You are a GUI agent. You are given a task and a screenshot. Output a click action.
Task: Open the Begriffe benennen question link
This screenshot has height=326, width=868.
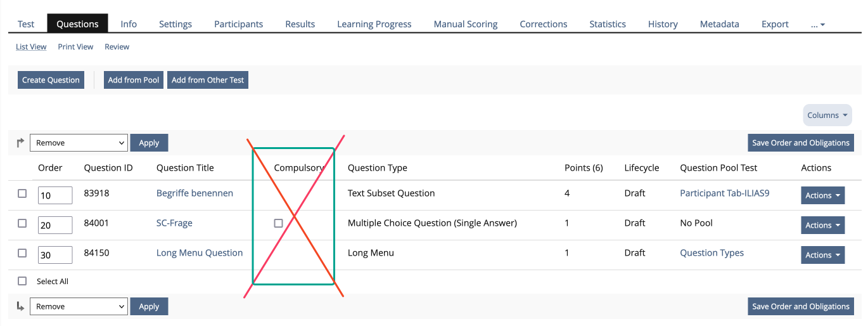(x=195, y=193)
